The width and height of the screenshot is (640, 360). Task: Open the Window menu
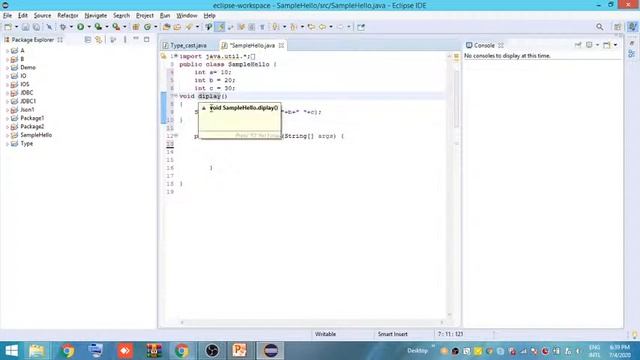click(x=187, y=16)
